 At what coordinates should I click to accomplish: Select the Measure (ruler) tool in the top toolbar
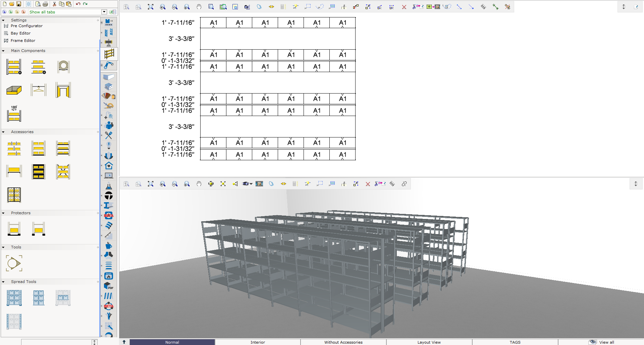pyautogui.click(x=483, y=6)
